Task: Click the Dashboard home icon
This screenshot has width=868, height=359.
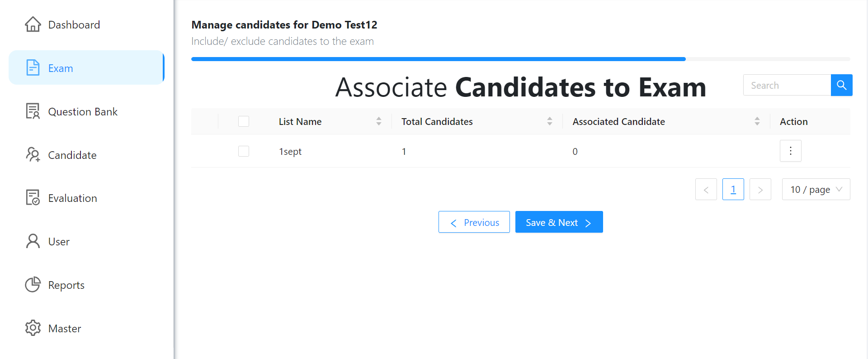Action: pos(33,24)
